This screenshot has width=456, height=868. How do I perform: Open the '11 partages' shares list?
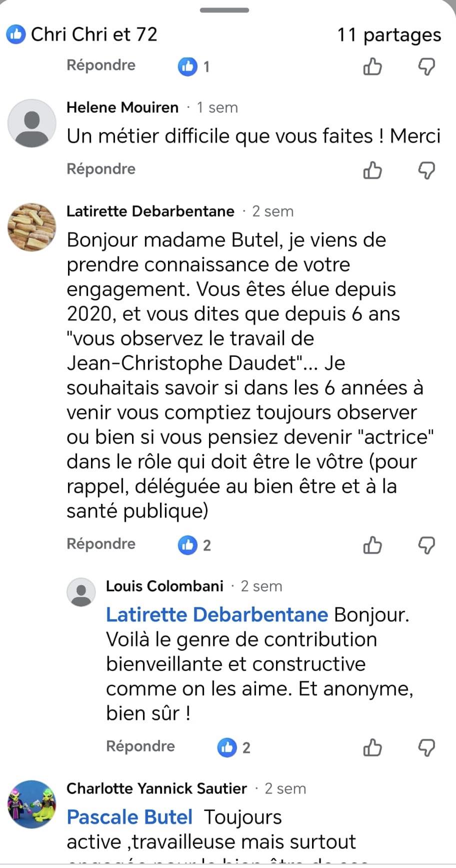tap(389, 35)
